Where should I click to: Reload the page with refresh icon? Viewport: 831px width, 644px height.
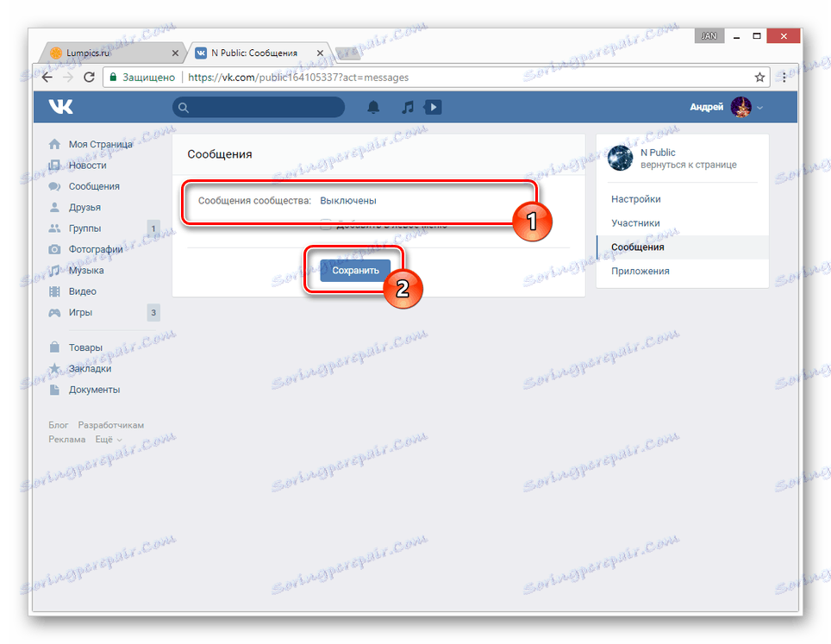click(89, 78)
